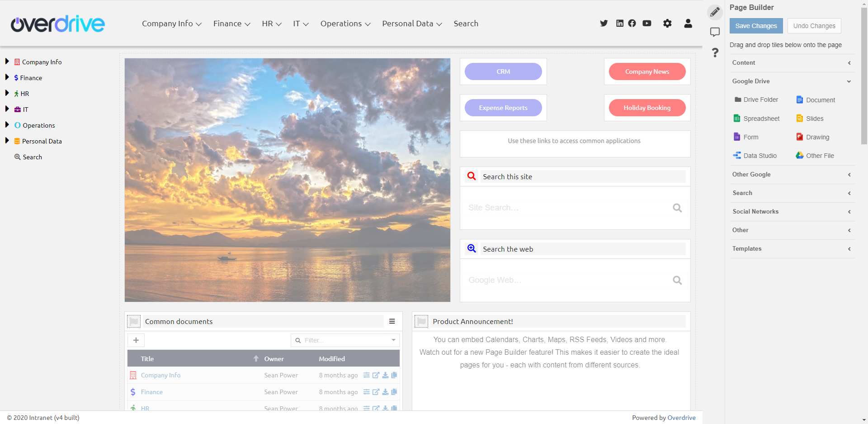The height and width of the screenshot is (424, 868).
Task: Expand Company Info in the sidebar tree
Action: tap(7, 61)
